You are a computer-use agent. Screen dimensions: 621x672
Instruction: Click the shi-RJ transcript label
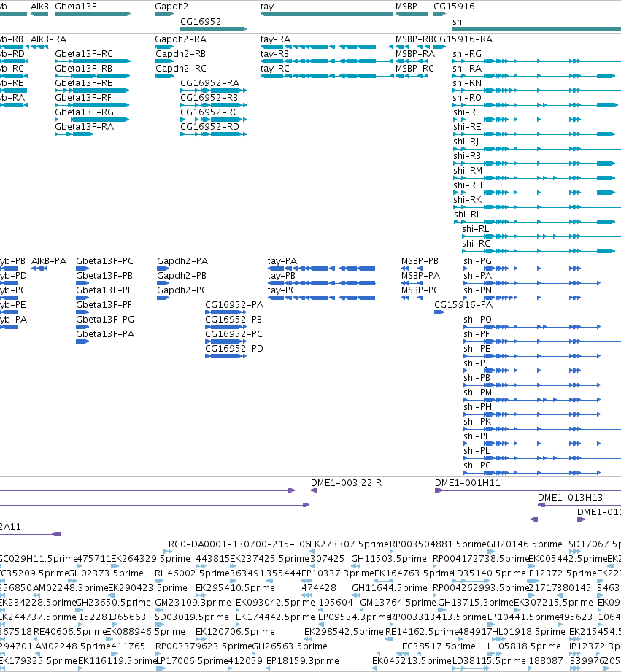(466, 142)
